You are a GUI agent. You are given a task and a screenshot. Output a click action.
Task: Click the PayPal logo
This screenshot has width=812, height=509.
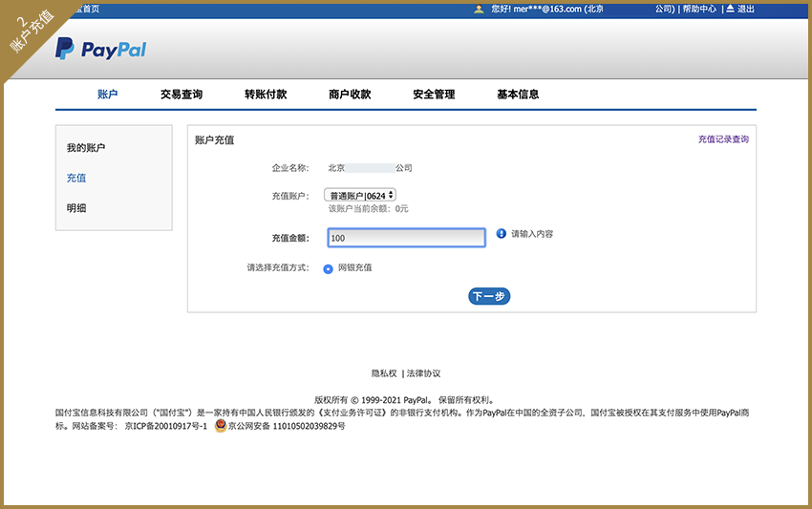(x=101, y=49)
